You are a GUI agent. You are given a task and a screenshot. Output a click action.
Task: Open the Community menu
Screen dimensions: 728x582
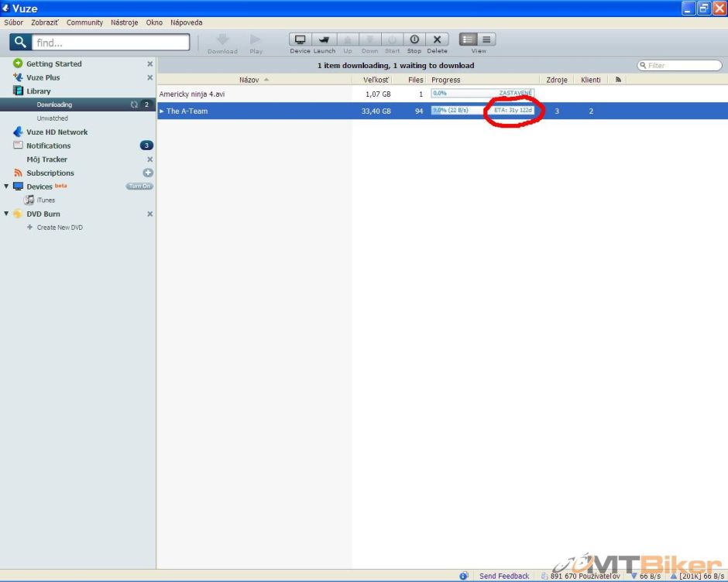[x=84, y=22]
